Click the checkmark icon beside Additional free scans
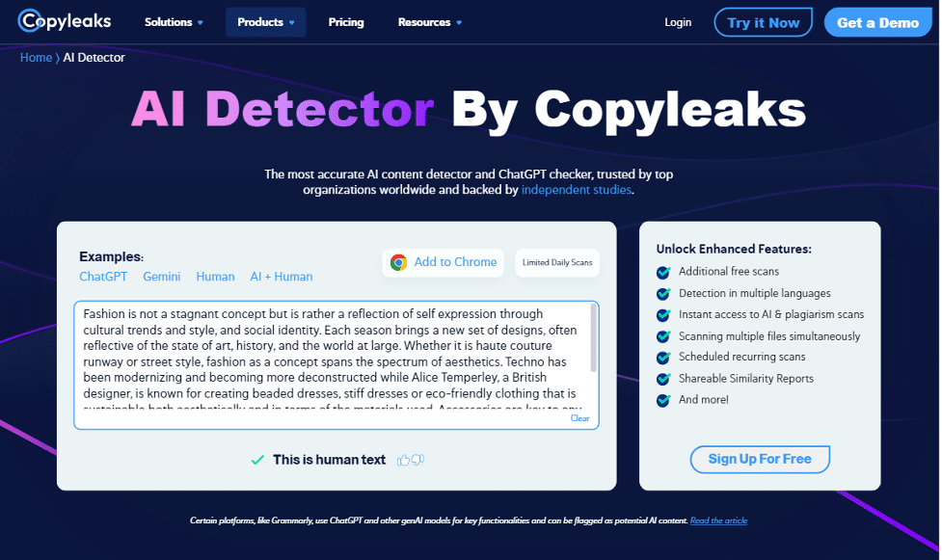Screen dimensions: 942x560 click(662, 271)
